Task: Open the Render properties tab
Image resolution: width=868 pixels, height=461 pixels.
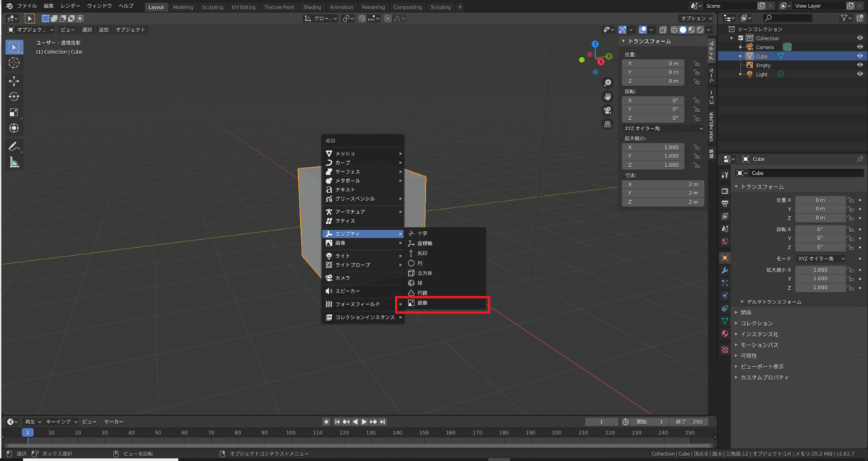Action: click(x=725, y=191)
